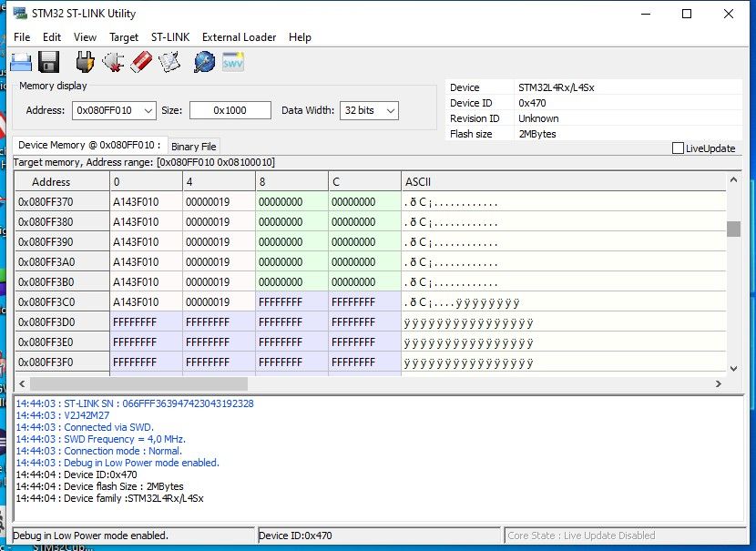The image size is (756, 551).
Task: Open the ST-LINK menu
Action: click(170, 37)
